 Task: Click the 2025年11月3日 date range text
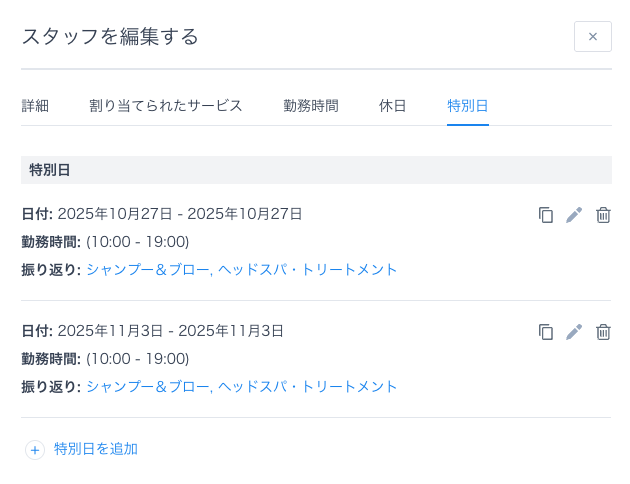[x=171, y=331]
